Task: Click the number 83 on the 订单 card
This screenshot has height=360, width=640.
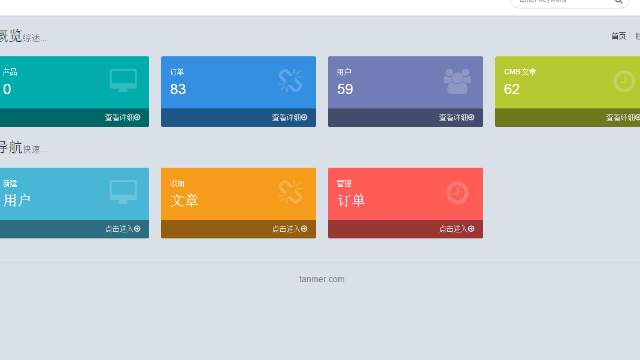Action: [x=178, y=89]
